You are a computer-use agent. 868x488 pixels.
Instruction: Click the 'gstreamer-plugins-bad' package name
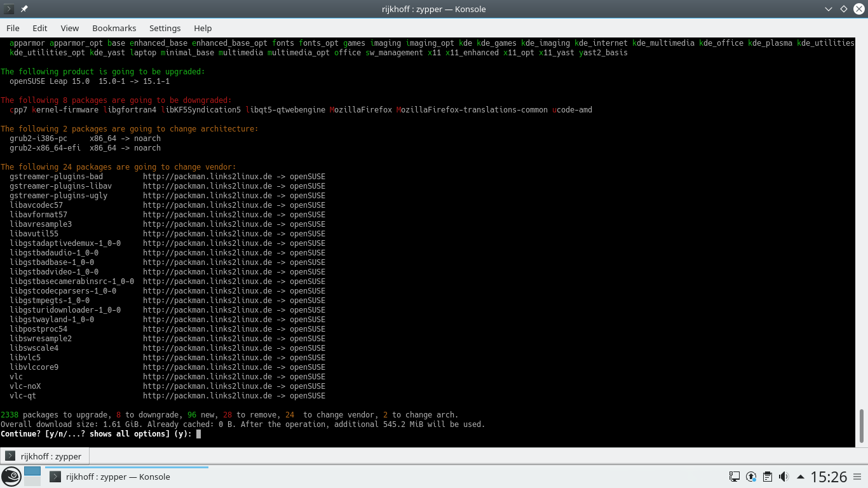click(x=56, y=177)
